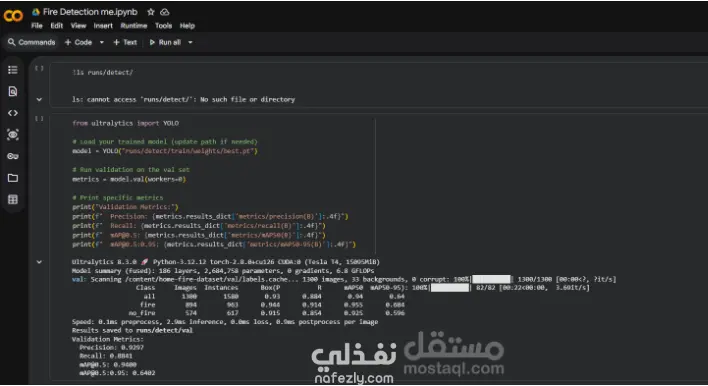The height and width of the screenshot is (386, 708).
Task: Run the '!ls runs/detect/' cell
Action: pyautogui.click(x=39, y=69)
